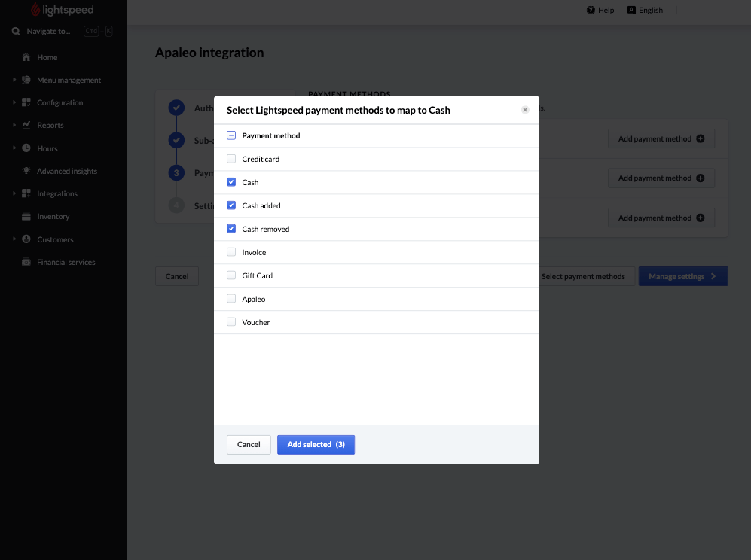Expand the Reports sidebar arrow
Image resolution: width=751 pixels, height=560 pixels.
point(14,124)
